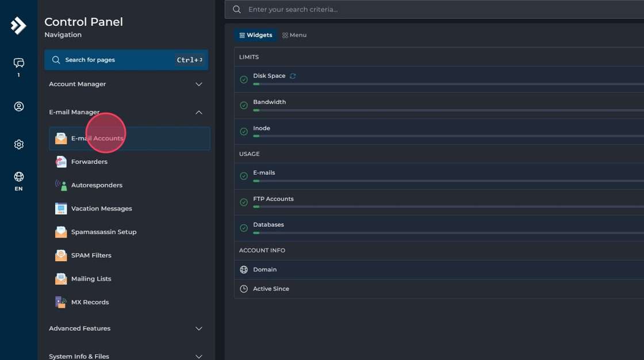Open Spamassassin Setup page
The width and height of the screenshot is (644, 360).
pos(103,232)
